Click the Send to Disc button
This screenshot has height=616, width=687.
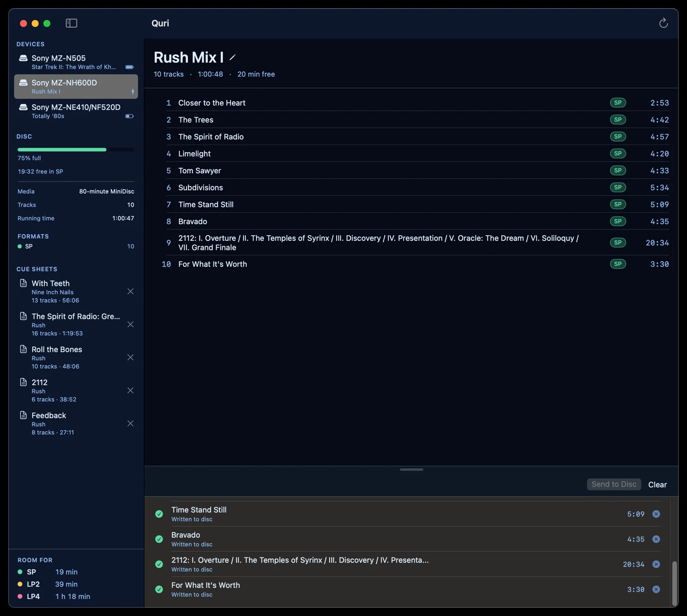point(614,484)
